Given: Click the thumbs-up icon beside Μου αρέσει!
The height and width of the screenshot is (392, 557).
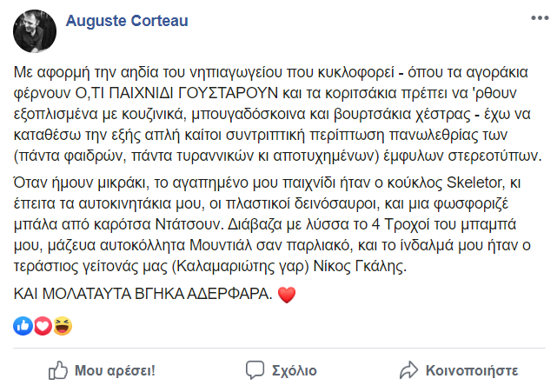Looking at the screenshot, I should [58, 370].
